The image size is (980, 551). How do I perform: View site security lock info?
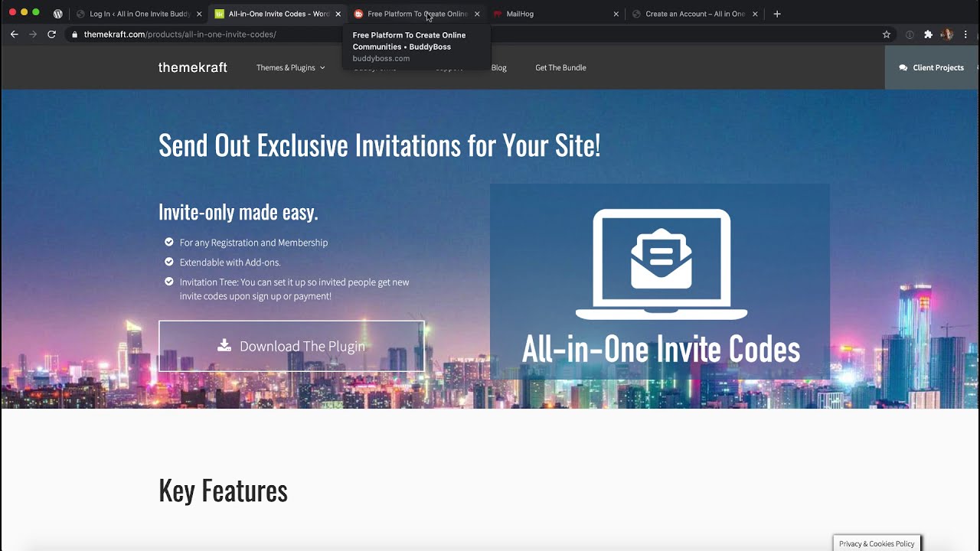[74, 34]
